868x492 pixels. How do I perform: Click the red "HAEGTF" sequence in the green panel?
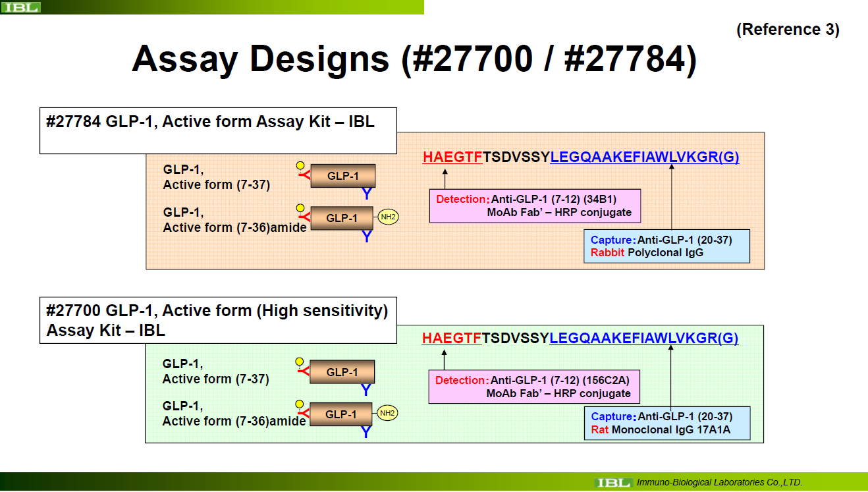click(x=452, y=339)
